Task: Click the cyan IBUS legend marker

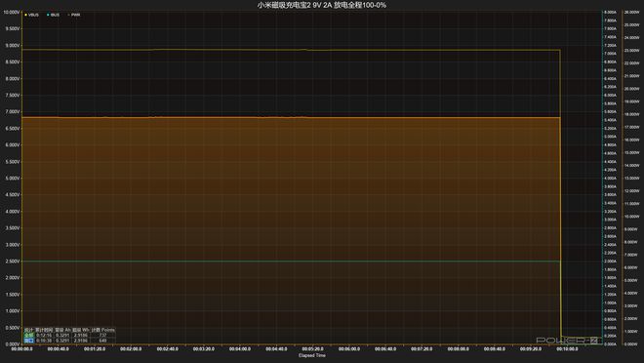Action: (48, 15)
